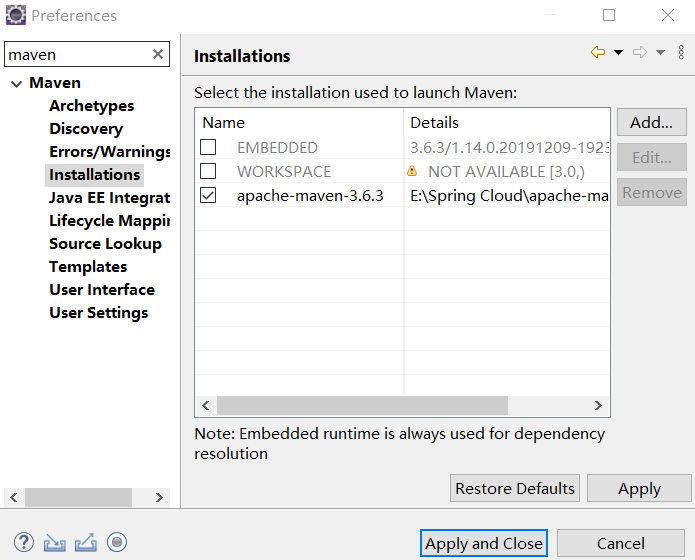Image resolution: width=695 pixels, height=560 pixels.
Task: Select the Maven root tree item
Action: (55, 83)
